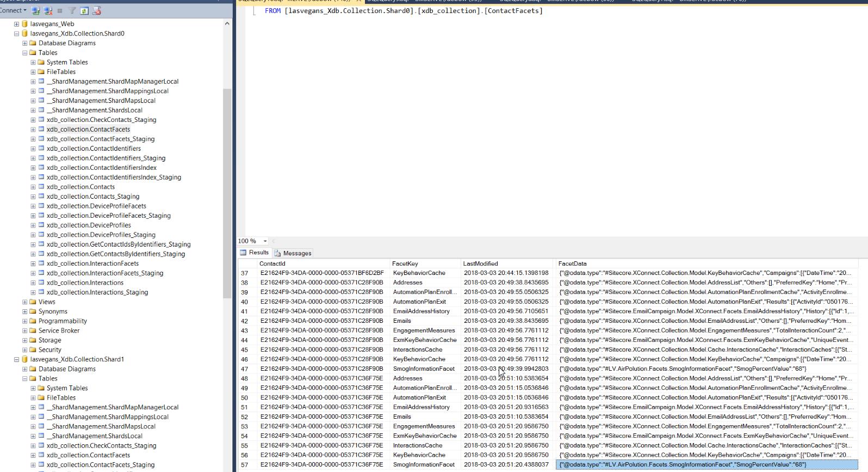Click SmogInformationFacet cell in row 47
Screen dimensions: 868x472
[x=425, y=369]
